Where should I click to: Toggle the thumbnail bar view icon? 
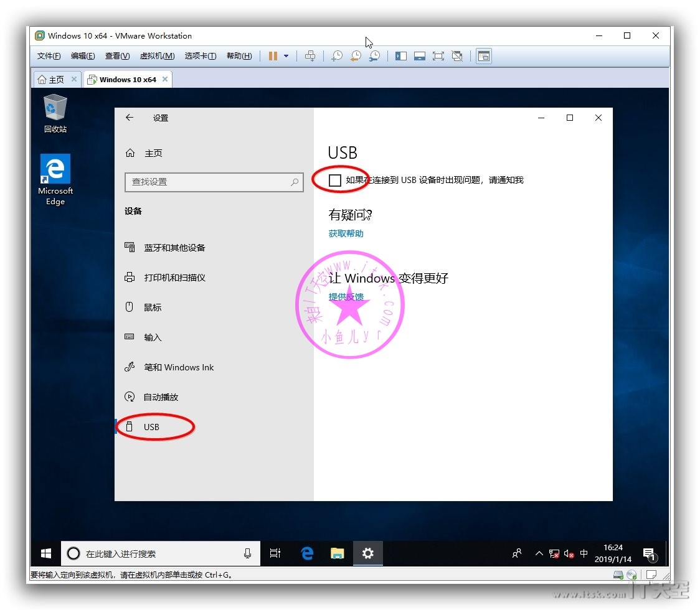pyautogui.click(x=420, y=56)
